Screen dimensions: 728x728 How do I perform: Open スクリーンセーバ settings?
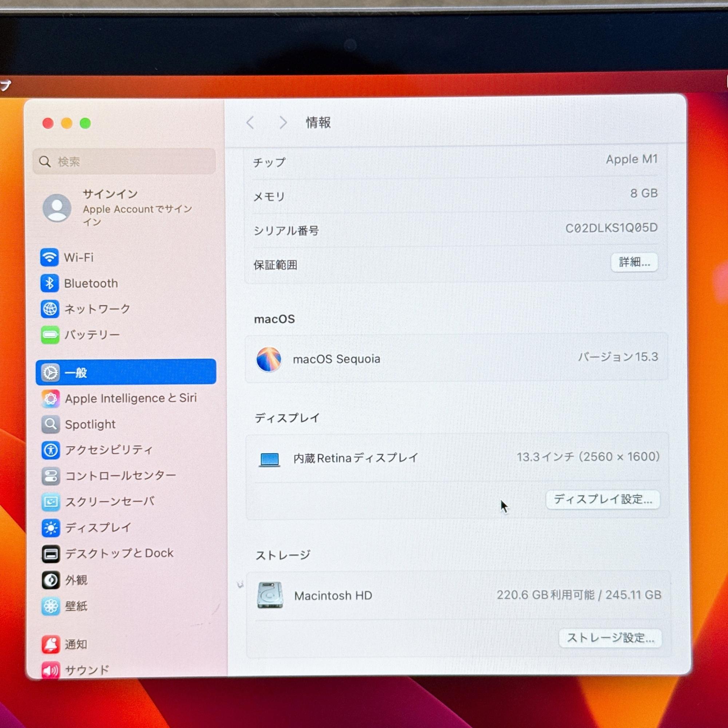click(110, 502)
